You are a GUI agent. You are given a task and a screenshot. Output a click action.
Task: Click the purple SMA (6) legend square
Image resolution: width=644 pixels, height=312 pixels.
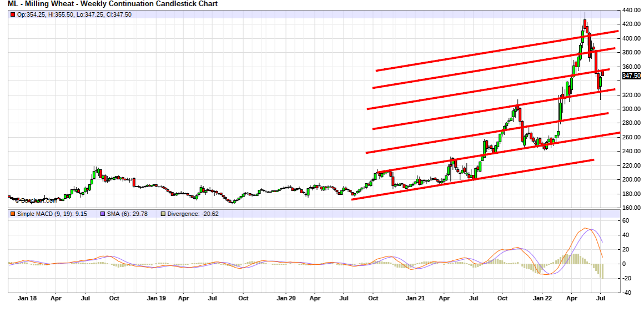click(x=102, y=214)
